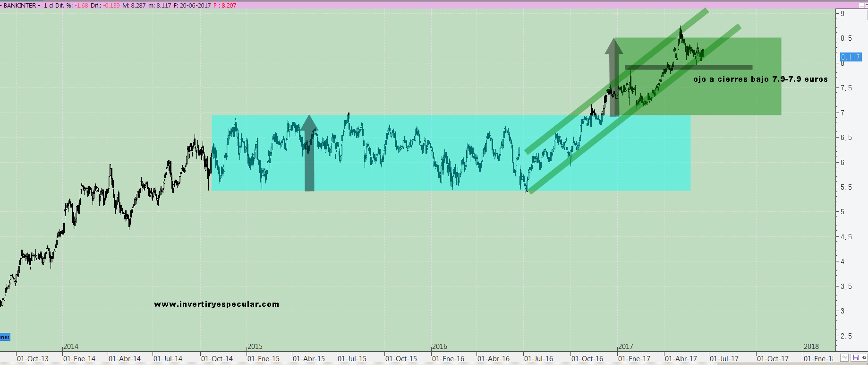The width and height of the screenshot is (868, 365).
Task: Click the pin icon beside save
Action: [864, 357]
